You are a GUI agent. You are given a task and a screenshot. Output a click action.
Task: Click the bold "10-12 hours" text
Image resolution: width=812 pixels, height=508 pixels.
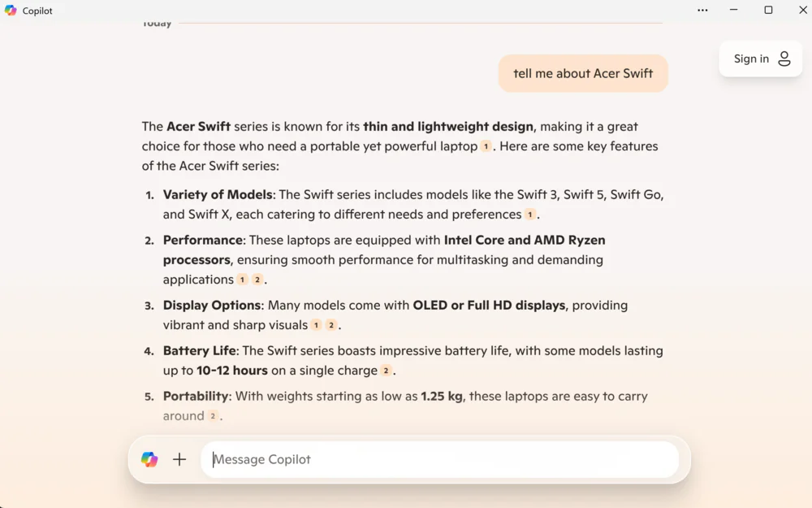pos(232,371)
